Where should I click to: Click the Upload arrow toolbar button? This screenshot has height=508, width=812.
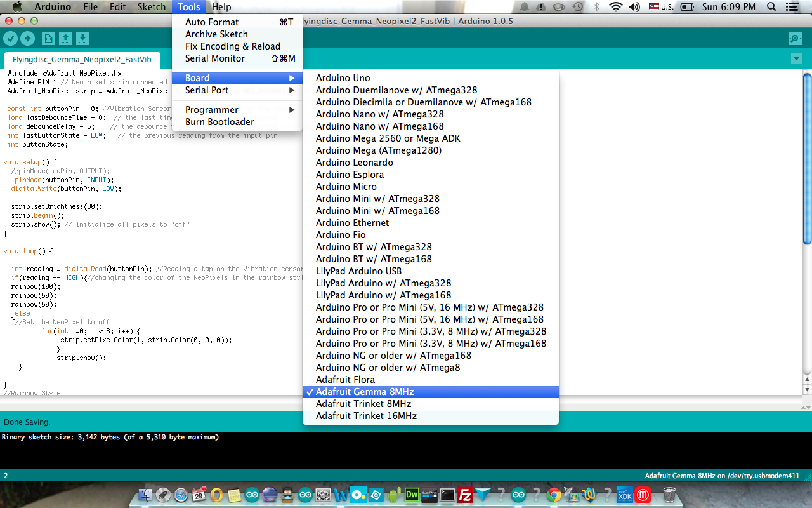[27, 39]
